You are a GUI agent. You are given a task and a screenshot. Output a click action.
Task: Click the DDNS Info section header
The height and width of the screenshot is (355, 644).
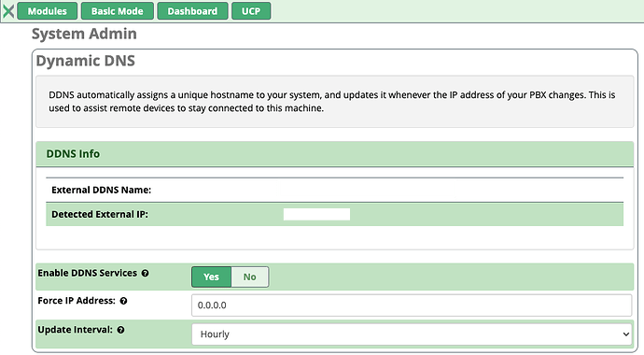335,153
